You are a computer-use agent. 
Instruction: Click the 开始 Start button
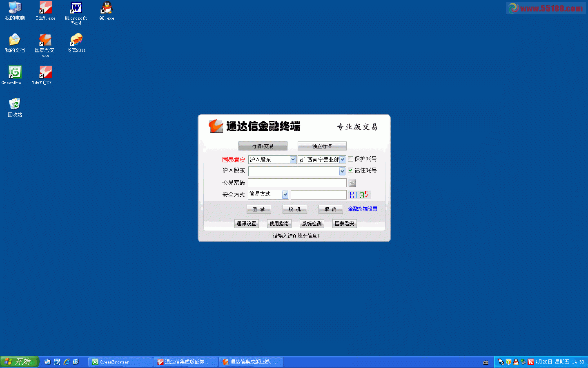click(19, 362)
